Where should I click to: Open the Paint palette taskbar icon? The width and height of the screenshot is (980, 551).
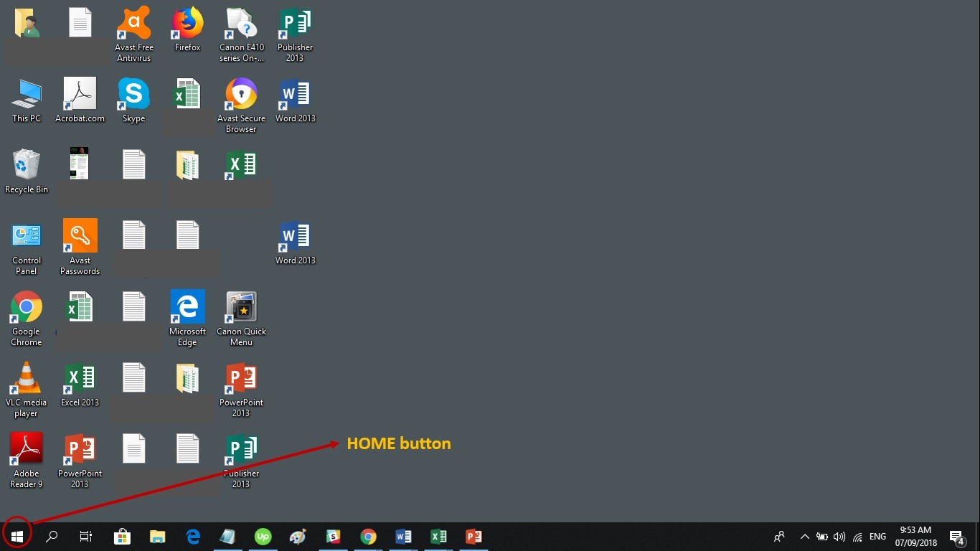tap(298, 536)
